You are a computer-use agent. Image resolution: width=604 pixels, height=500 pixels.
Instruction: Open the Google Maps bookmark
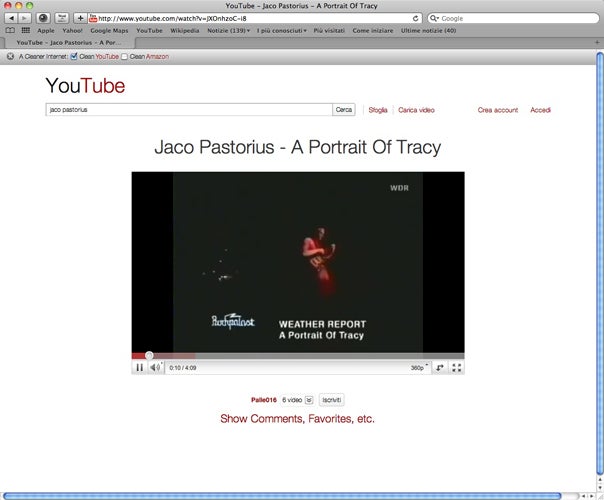pyautogui.click(x=109, y=31)
